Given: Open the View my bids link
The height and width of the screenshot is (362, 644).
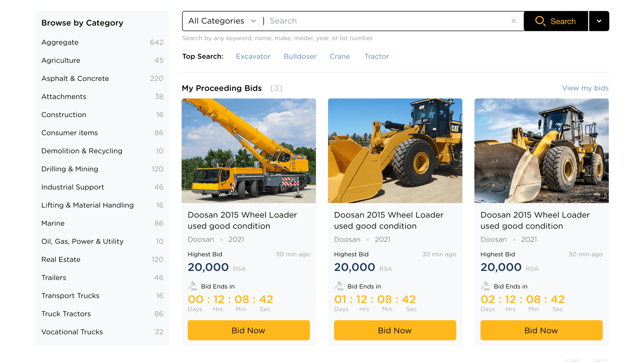Looking at the screenshot, I should [585, 88].
